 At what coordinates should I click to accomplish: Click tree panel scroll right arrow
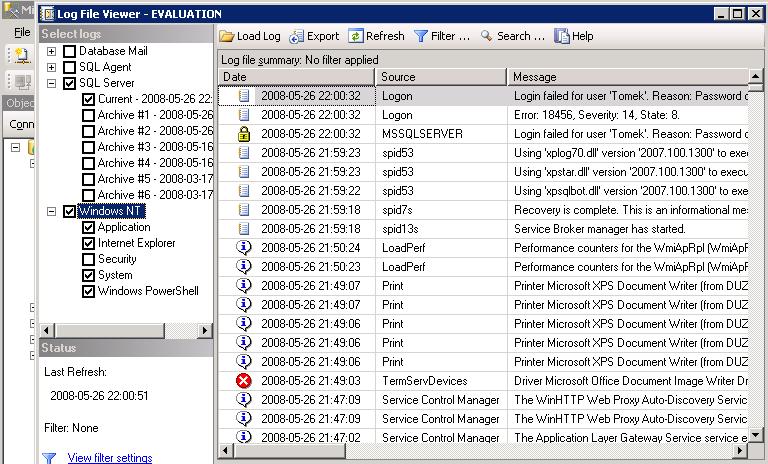(x=205, y=331)
